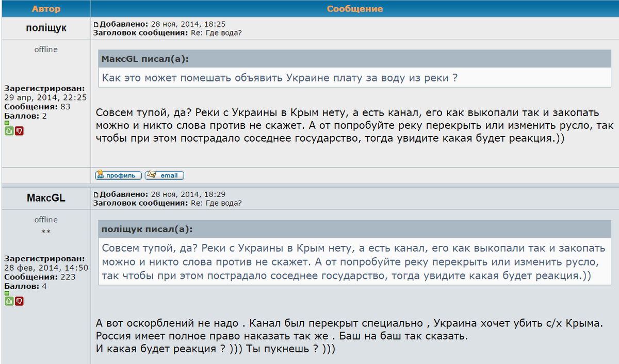Screen dimensions: 619x364
Task: Click registration date '28 фев, 2014, 14:50'
Action: tap(46, 268)
